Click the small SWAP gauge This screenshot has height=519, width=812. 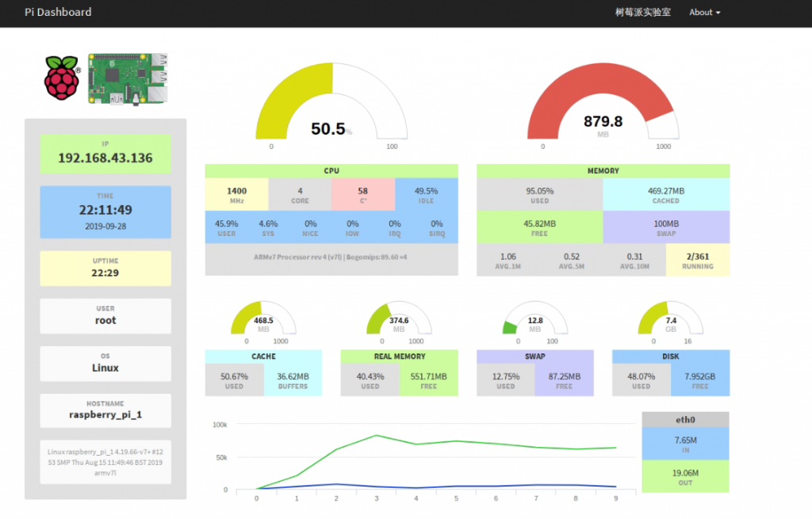[x=535, y=319]
